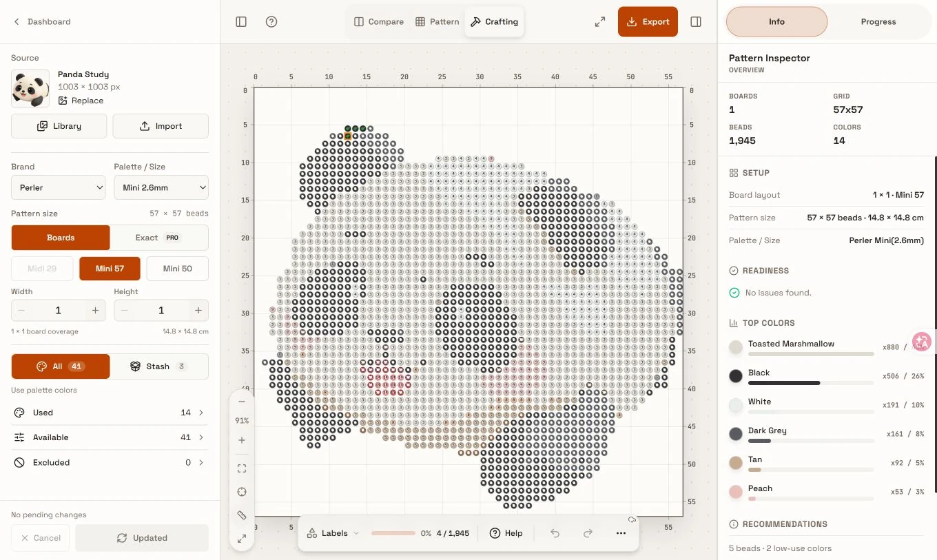Click the fit-to-screen frame icon
The height and width of the screenshot is (560, 937).
[242, 468]
